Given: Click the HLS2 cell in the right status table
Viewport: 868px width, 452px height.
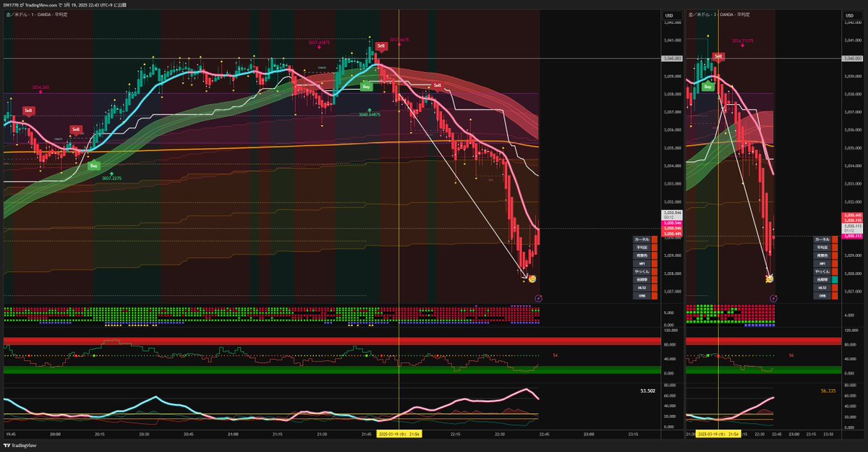Looking at the screenshot, I should pos(822,288).
